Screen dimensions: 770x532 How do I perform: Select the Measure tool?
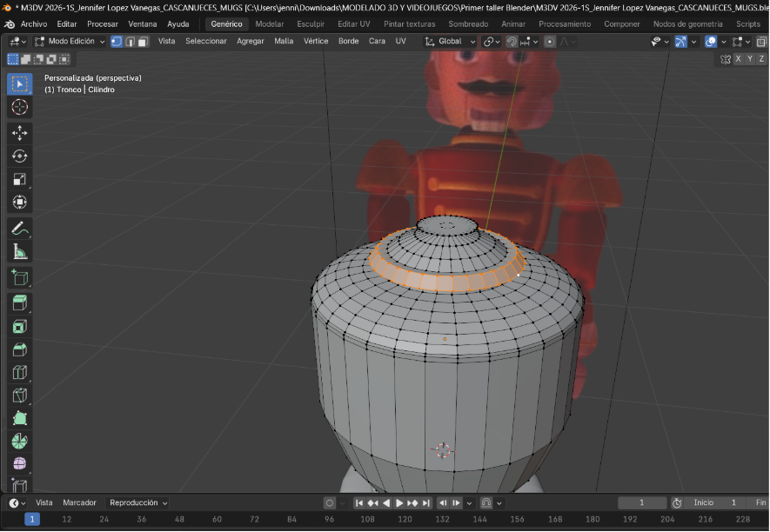point(19,250)
